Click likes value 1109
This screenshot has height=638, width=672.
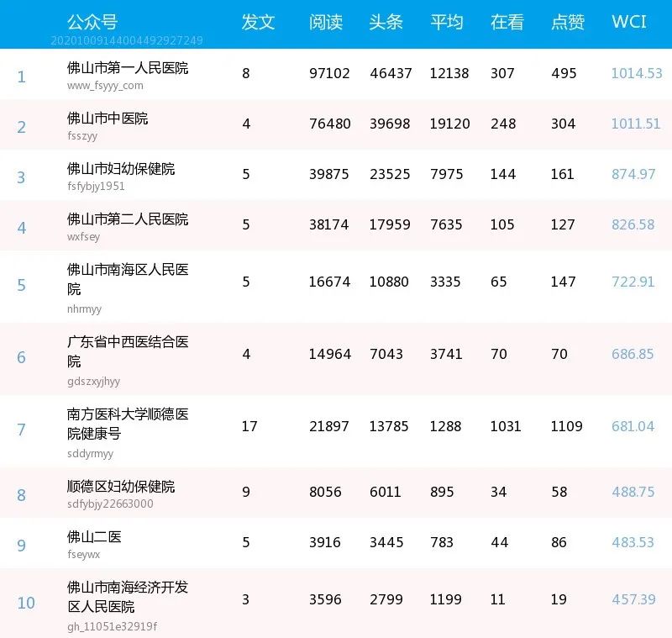click(x=566, y=426)
